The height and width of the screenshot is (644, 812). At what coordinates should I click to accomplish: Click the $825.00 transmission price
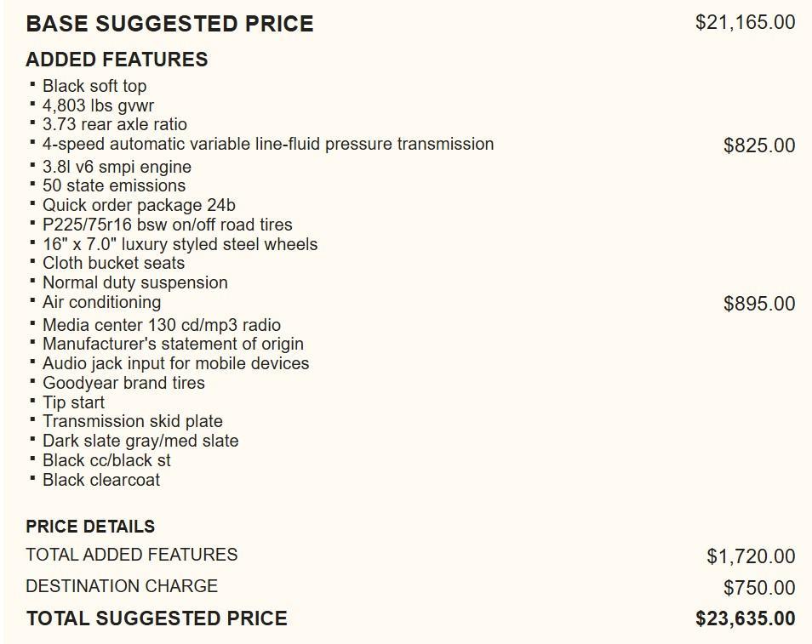[x=759, y=145]
